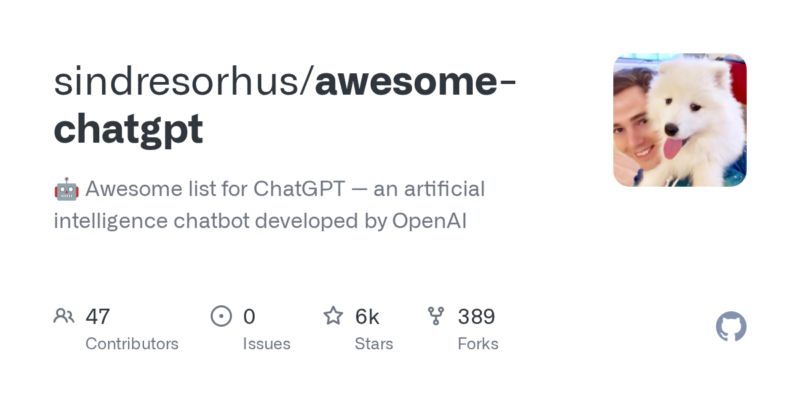Click the Stars star icon
Viewport: 800px width, 400px height.
point(333,317)
